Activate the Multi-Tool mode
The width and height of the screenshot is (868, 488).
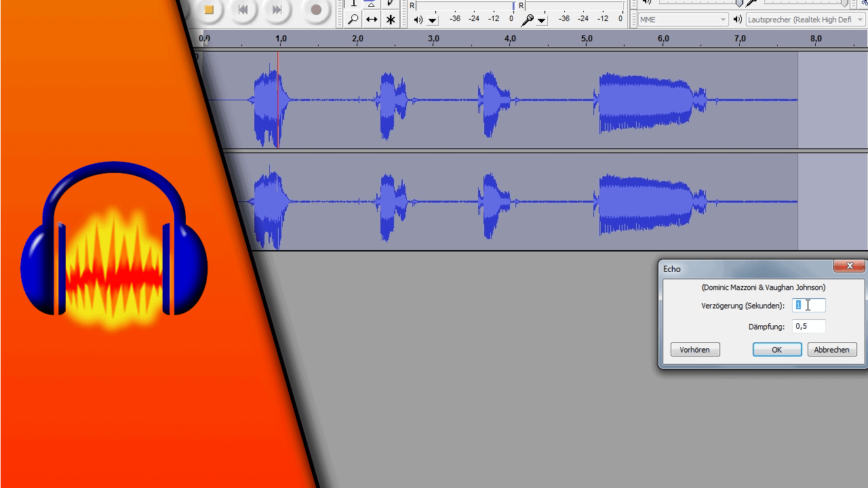(391, 20)
